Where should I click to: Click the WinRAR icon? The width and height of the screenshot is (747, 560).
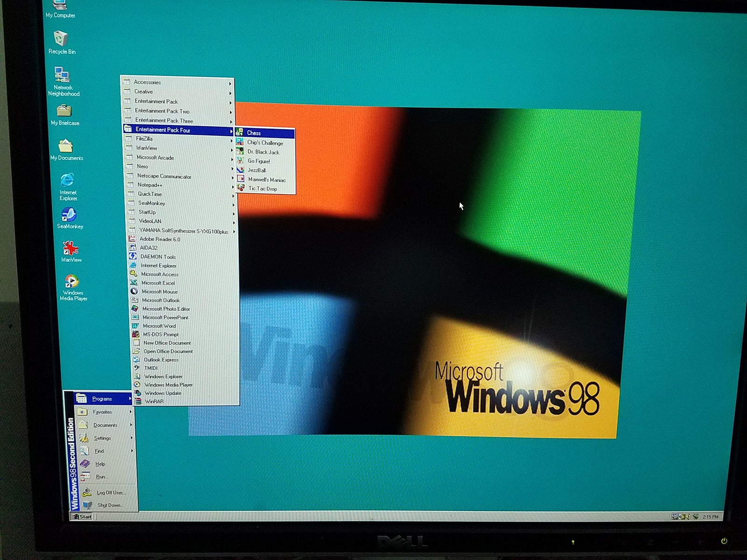point(137,401)
